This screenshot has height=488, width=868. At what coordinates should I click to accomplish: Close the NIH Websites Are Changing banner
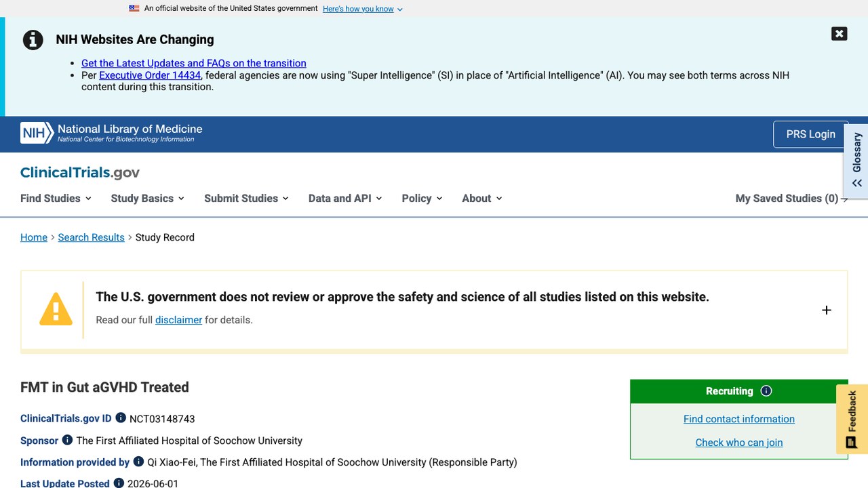click(x=839, y=34)
